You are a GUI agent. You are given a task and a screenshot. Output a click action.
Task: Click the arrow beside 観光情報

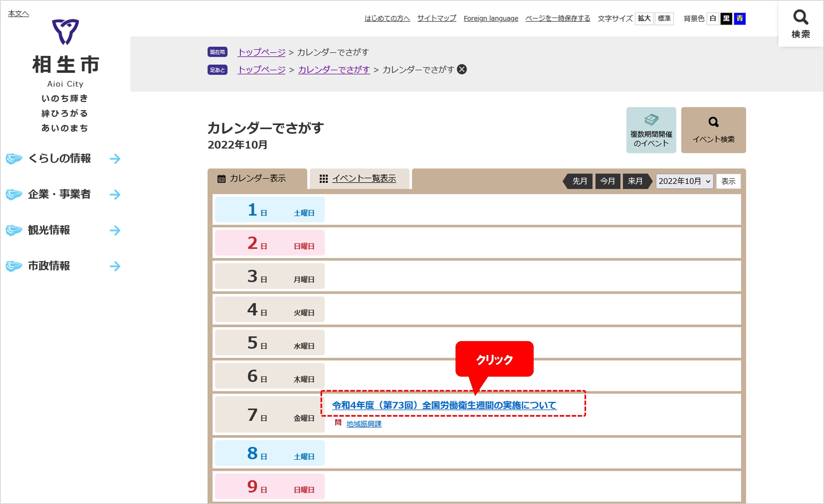[x=115, y=230]
